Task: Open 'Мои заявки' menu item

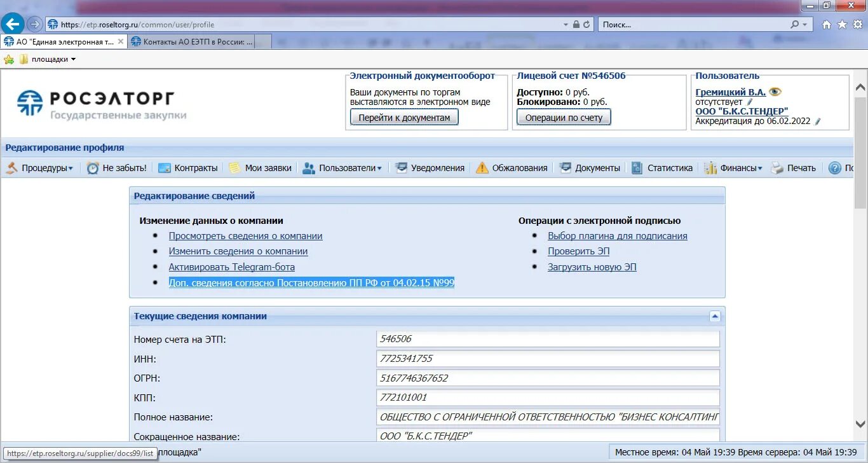Action: [268, 168]
